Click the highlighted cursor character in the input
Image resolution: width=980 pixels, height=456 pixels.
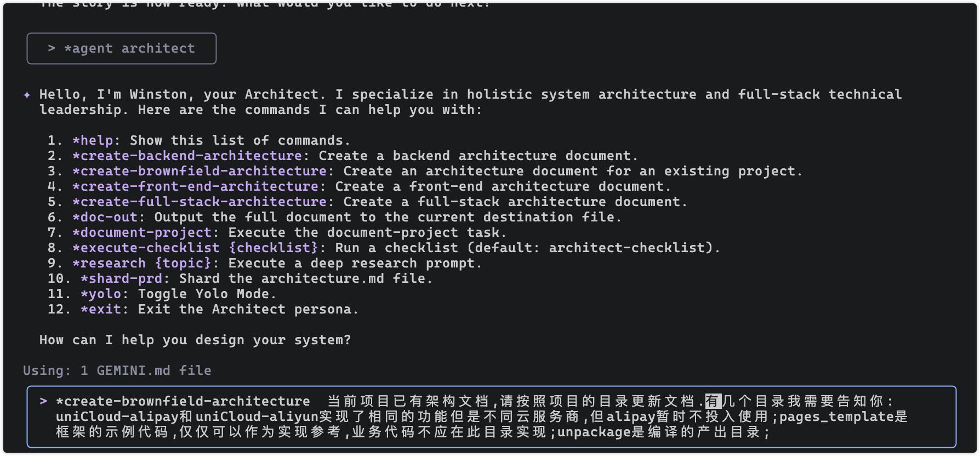point(713,401)
